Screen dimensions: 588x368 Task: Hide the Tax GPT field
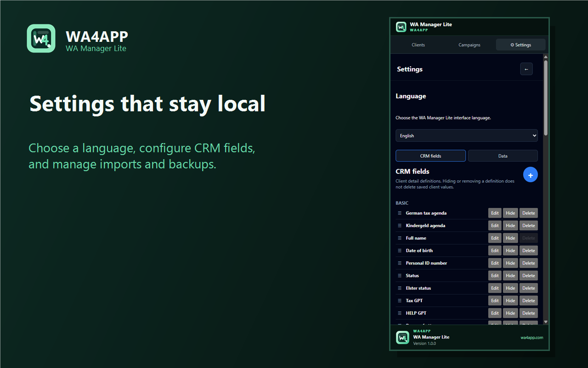click(510, 300)
